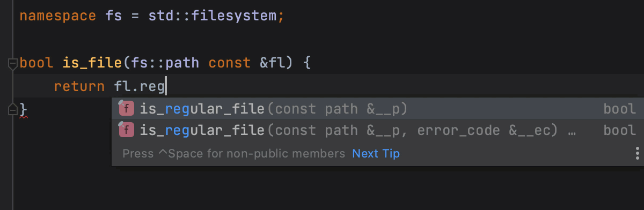Click the closing brace with the red squiggle
This screenshot has height=210, width=644.
(23, 109)
